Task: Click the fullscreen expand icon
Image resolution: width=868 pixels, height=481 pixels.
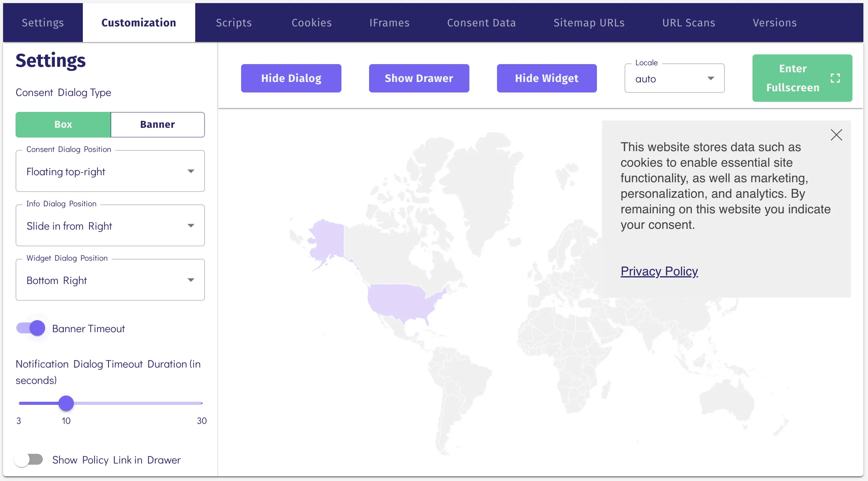Action: pyautogui.click(x=835, y=78)
